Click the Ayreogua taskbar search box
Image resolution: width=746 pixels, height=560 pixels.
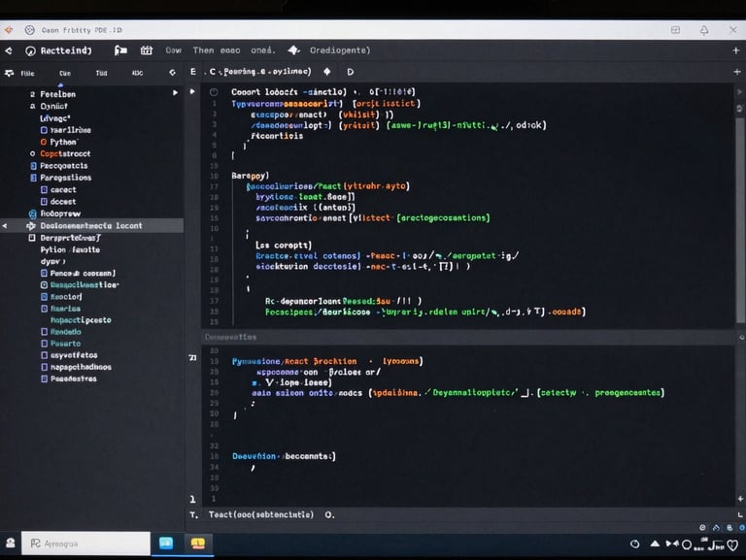click(x=85, y=544)
